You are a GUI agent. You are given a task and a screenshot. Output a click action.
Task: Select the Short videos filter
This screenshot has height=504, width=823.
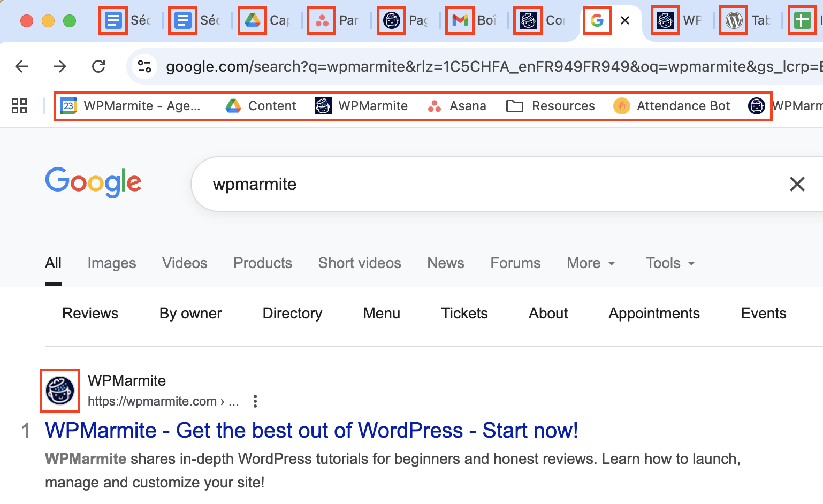(360, 263)
